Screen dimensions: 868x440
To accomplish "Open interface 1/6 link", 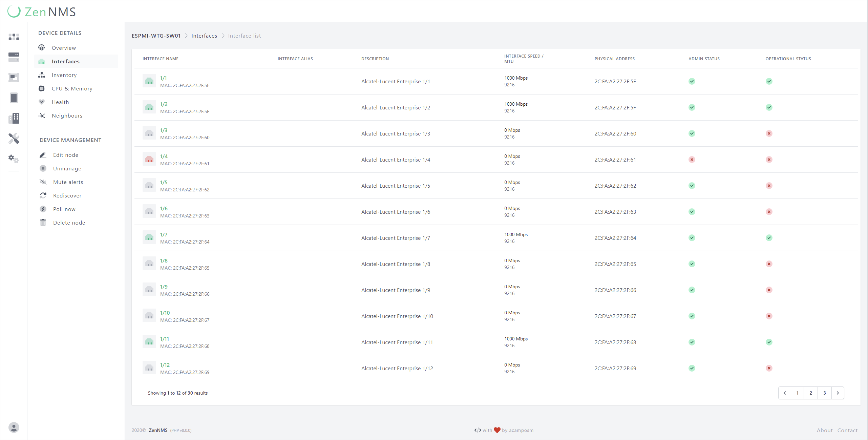I will coord(164,209).
